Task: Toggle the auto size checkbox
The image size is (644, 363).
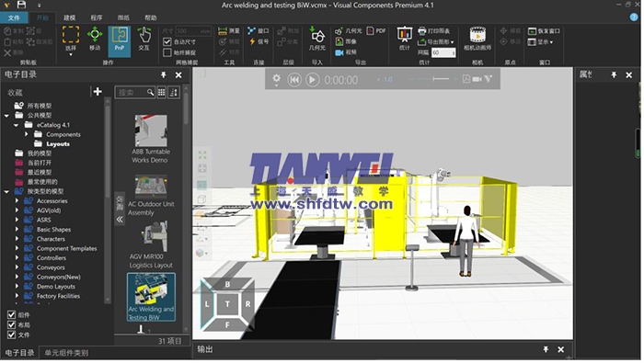Action: [167, 42]
